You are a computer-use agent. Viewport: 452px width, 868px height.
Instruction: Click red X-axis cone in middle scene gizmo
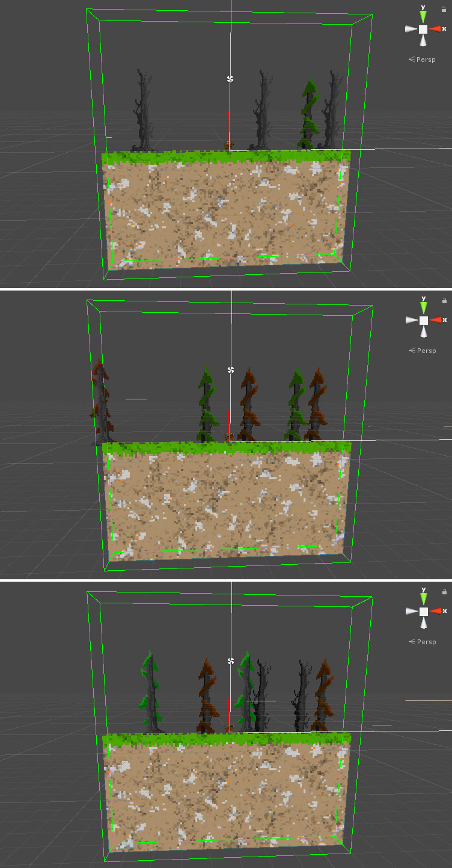(436, 320)
